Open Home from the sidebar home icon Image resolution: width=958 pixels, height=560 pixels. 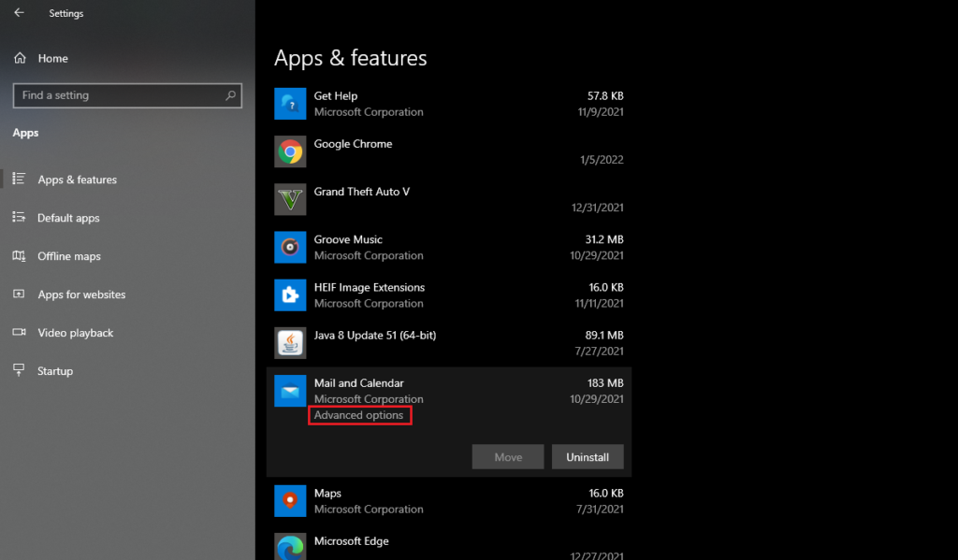(21, 58)
